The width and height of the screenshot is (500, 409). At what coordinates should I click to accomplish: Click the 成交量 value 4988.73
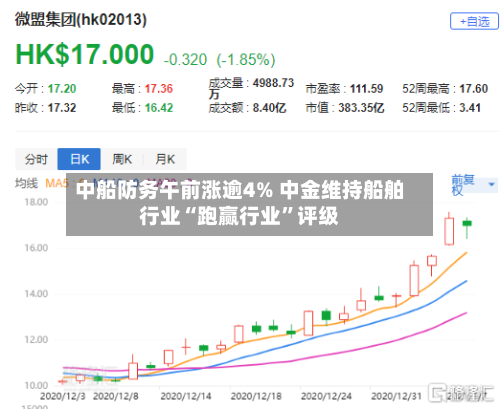(273, 83)
